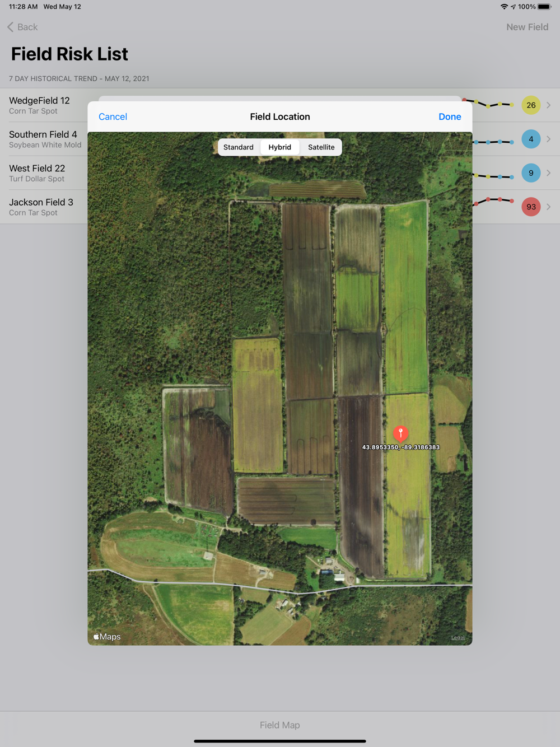Click the pin coordinates label 43.8953350
The width and height of the screenshot is (560, 747).
pos(401,447)
